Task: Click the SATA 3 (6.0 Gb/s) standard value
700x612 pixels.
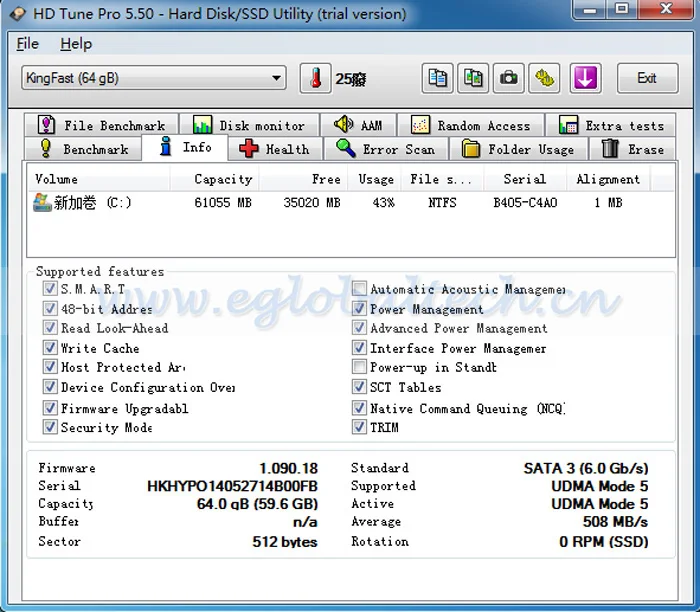Action: tap(586, 468)
